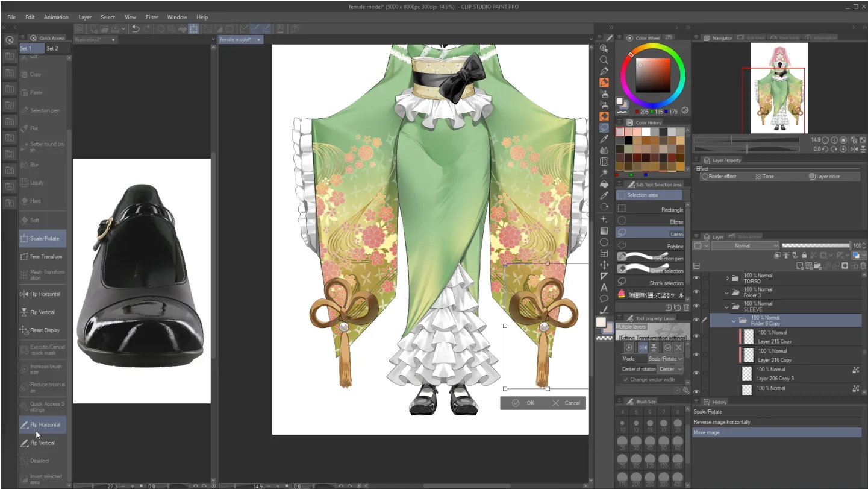
Task: Confirm transformation with check icon in Tool property
Action: pos(668,348)
